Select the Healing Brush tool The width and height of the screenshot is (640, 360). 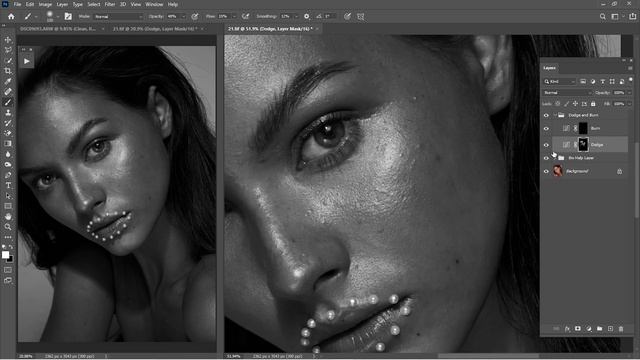(8, 92)
